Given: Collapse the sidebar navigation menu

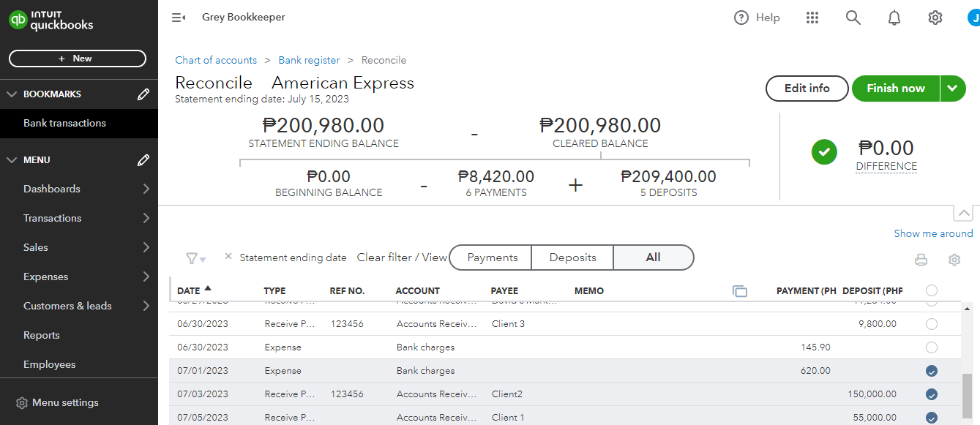Looking at the screenshot, I should click(178, 18).
